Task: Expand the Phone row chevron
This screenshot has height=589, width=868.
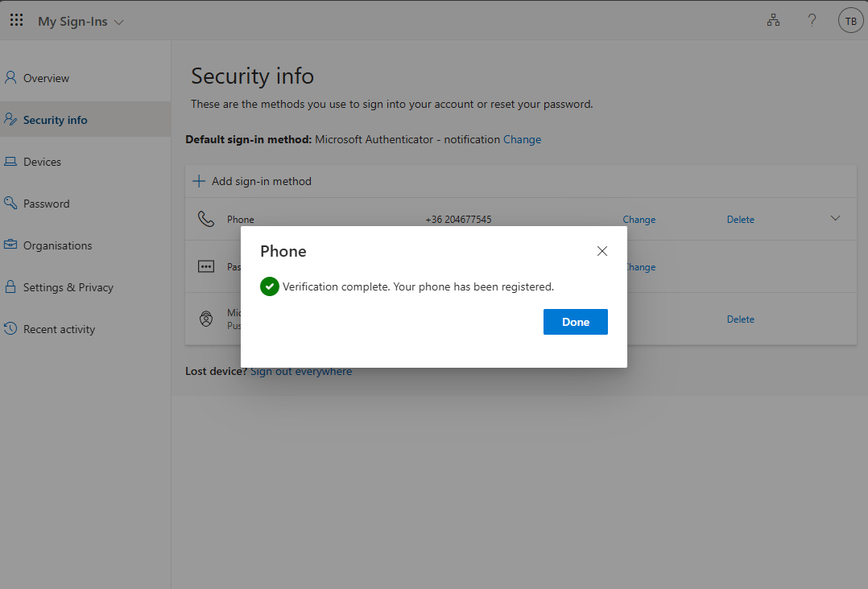Action: [835, 218]
